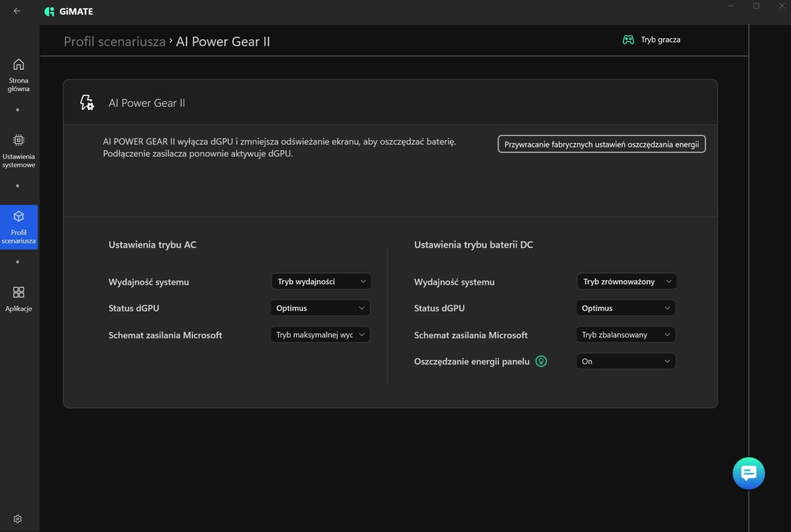Screen dimensions: 791x532
Task: Click the Tryb gracza gamepad icon
Action: (x=628, y=40)
